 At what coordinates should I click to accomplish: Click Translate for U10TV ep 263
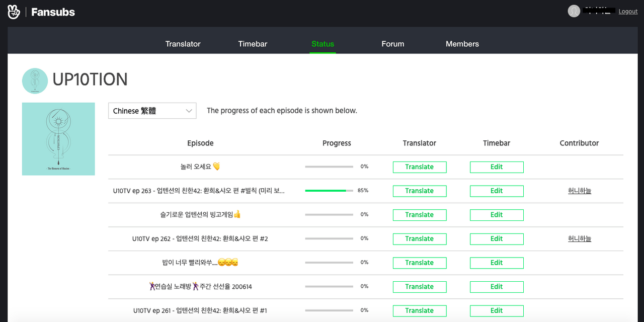point(420,191)
